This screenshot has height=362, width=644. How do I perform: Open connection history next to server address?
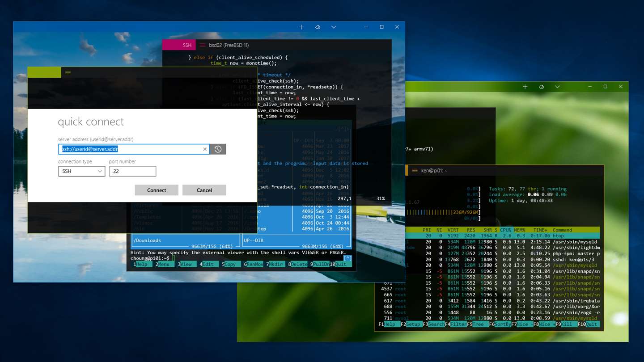point(218,149)
